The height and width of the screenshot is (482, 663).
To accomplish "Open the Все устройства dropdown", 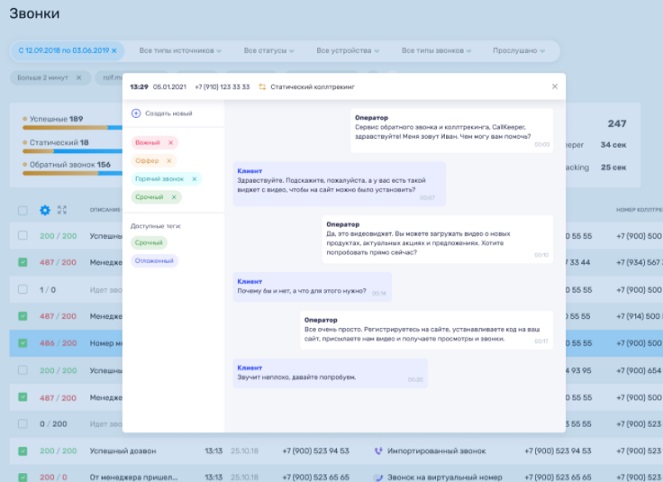I will [348, 51].
